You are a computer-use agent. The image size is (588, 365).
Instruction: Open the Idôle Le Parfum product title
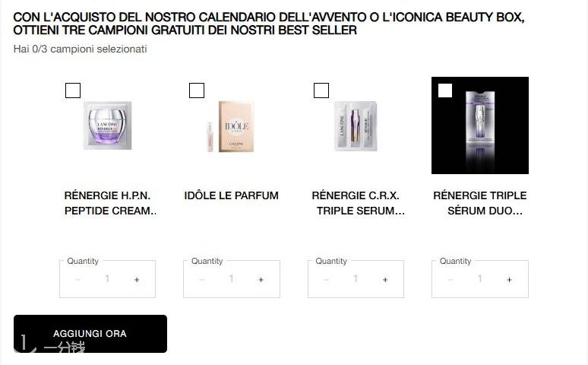coord(232,195)
